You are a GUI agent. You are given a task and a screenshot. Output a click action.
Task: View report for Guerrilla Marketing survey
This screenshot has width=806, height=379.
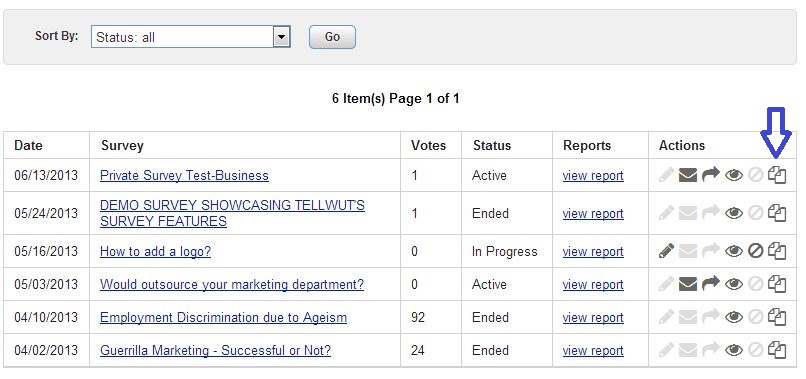[x=593, y=350]
